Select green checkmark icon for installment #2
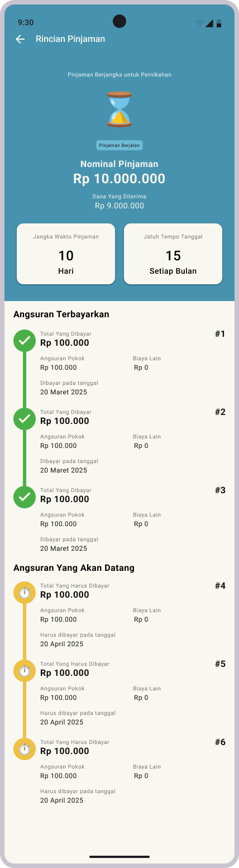 coord(25,418)
